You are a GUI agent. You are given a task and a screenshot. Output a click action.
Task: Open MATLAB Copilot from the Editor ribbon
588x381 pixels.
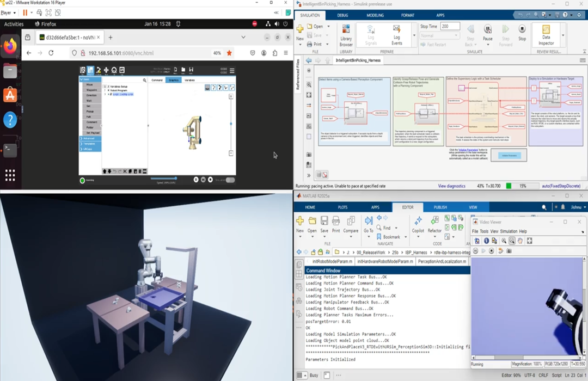tap(418, 224)
